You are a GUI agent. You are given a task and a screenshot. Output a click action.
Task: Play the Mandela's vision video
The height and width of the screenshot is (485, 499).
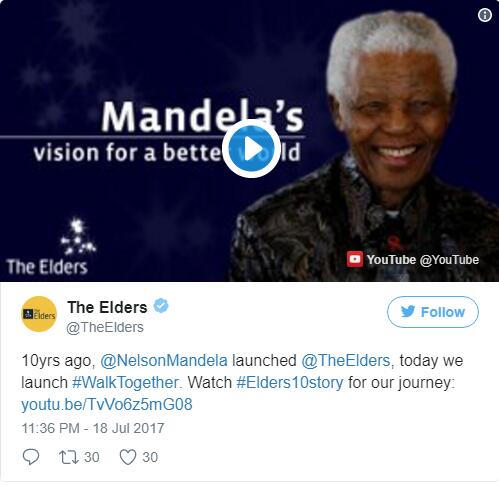tap(251, 149)
